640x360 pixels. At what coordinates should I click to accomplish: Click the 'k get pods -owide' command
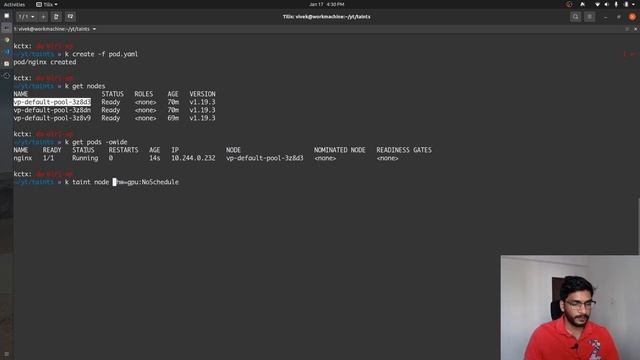tap(96, 142)
